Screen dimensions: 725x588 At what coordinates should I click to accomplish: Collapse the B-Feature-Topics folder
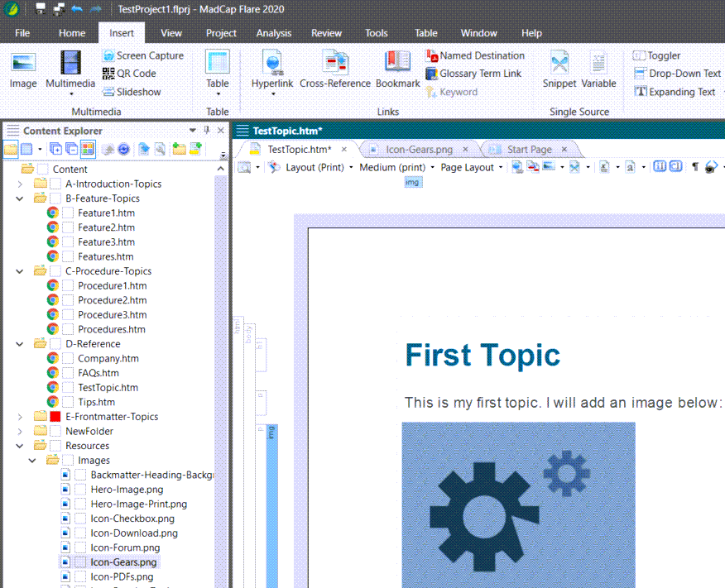click(20, 198)
